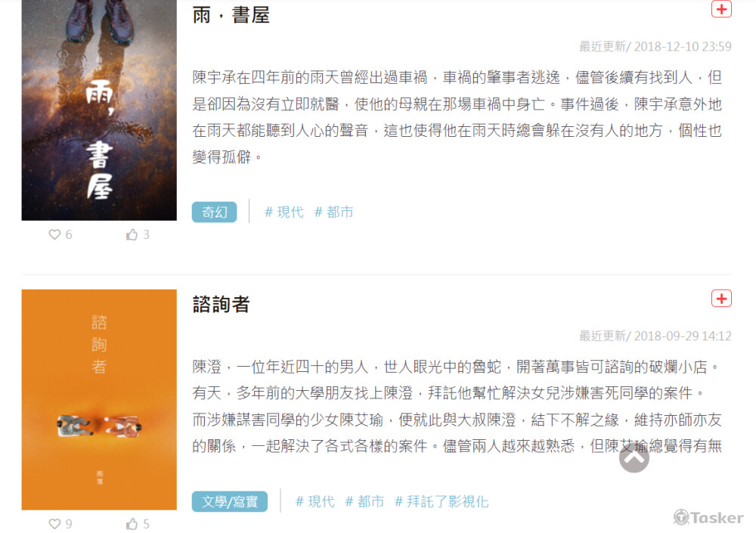The height and width of the screenshot is (533, 756).
Task: Click the # 現代 tag under 諮詢者
Action: (x=314, y=502)
